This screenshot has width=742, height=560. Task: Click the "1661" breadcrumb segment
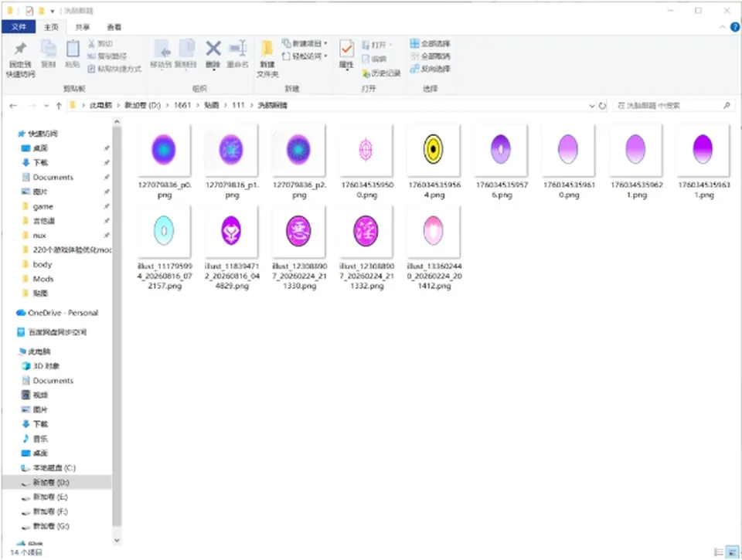[182, 106]
